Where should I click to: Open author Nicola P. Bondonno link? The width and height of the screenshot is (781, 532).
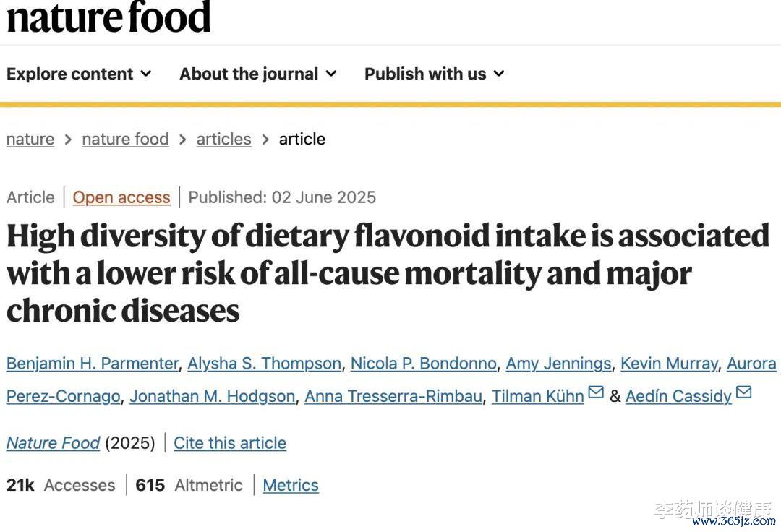(424, 364)
